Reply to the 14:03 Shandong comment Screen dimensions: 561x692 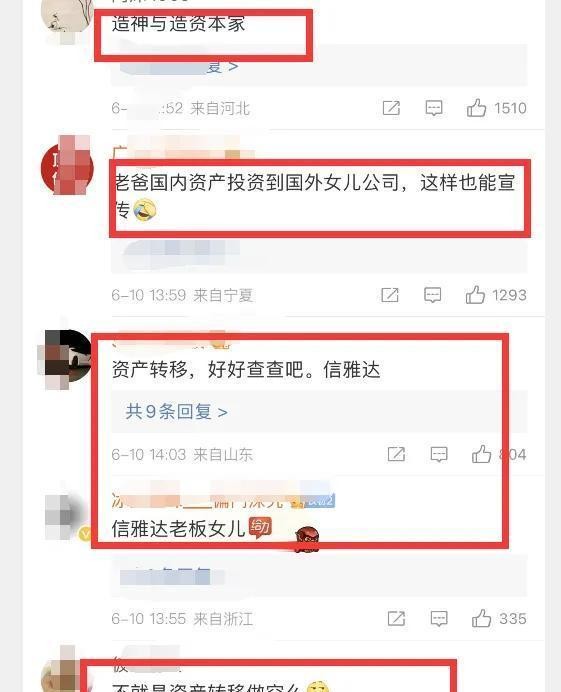click(439, 454)
